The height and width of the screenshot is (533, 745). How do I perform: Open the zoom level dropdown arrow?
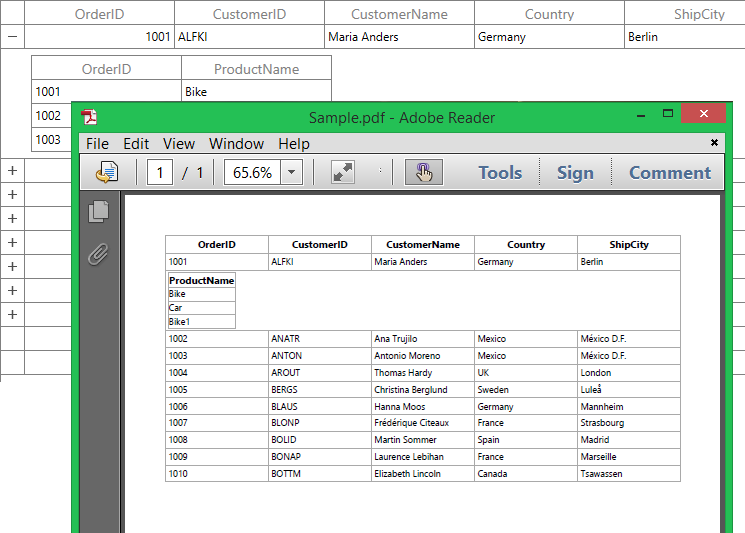(x=292, y=172)
